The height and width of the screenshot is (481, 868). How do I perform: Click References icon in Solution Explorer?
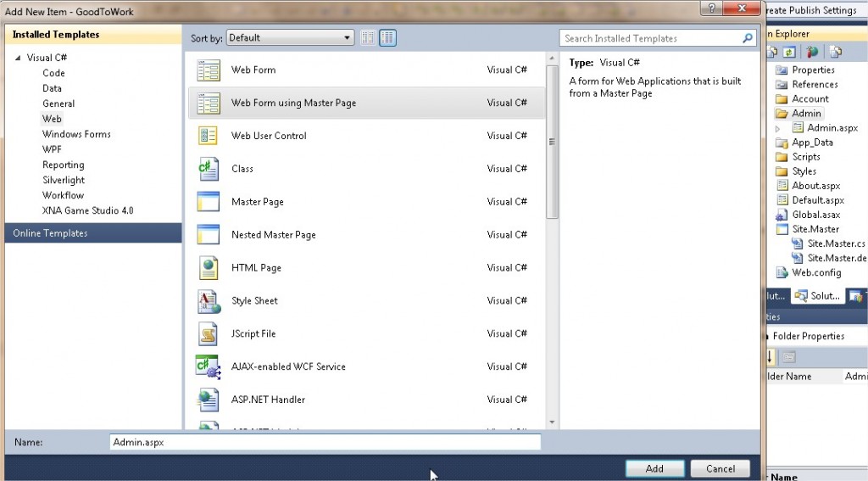(782, 84)
